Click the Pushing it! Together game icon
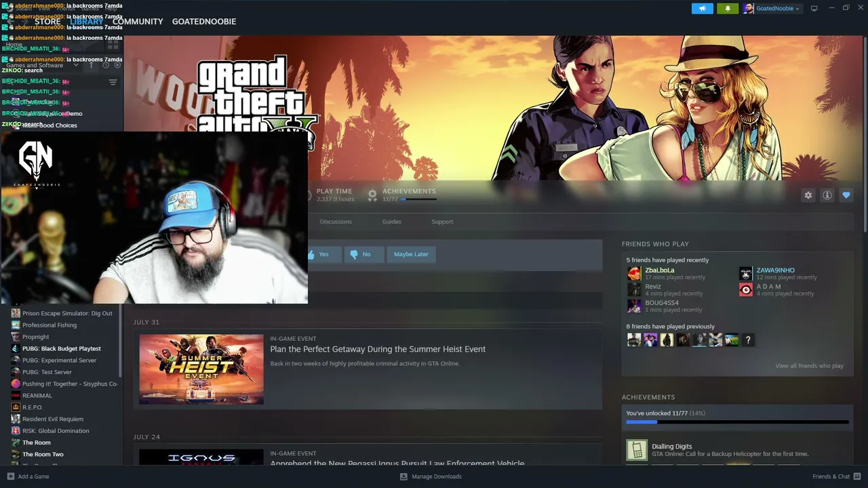This screenshot has width=868, height=488. pyautogui.click(x=16, y=384)
